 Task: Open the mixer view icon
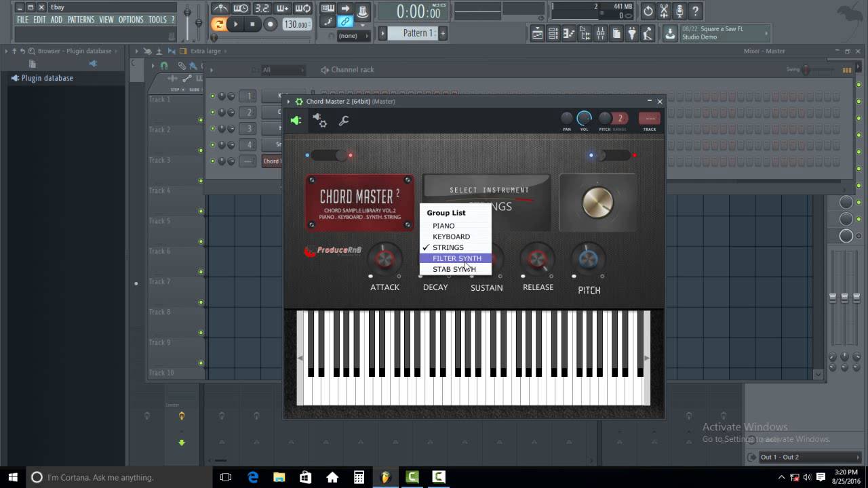[600, 33]
